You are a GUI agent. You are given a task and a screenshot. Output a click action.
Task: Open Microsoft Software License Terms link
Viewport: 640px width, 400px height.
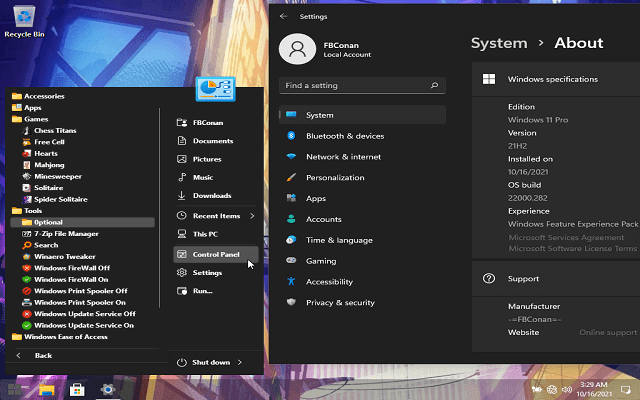pos(572,249)
